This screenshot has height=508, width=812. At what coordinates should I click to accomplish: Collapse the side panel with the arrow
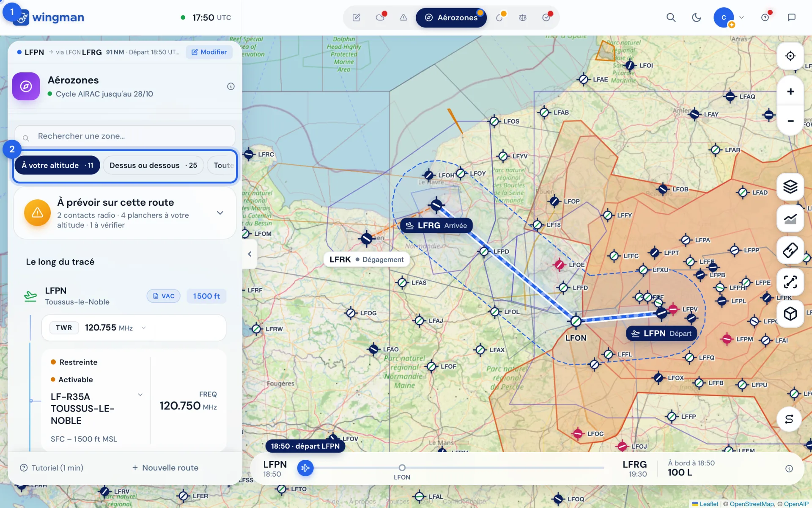click(x=250, y=254)
